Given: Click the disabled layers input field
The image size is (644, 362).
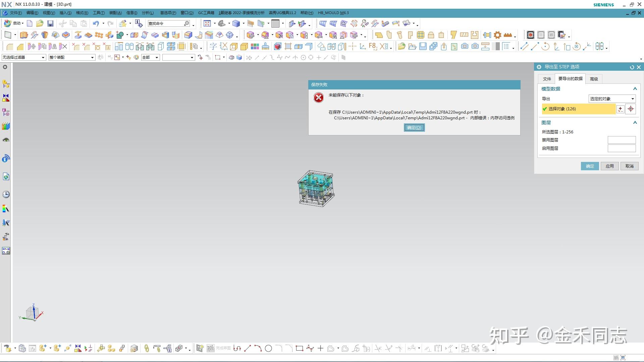Looking at the screenshot, I should point(622,140).
